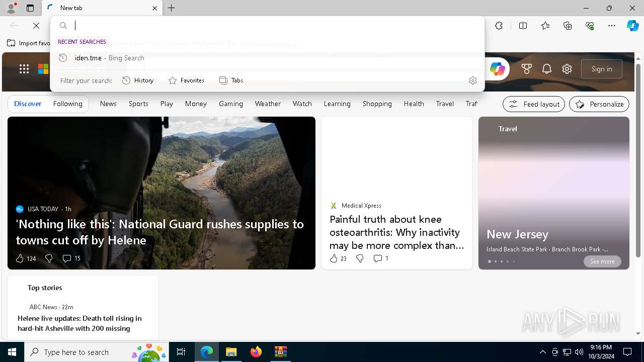
Task: Open the Feed layout options
Action: point(534,104)
